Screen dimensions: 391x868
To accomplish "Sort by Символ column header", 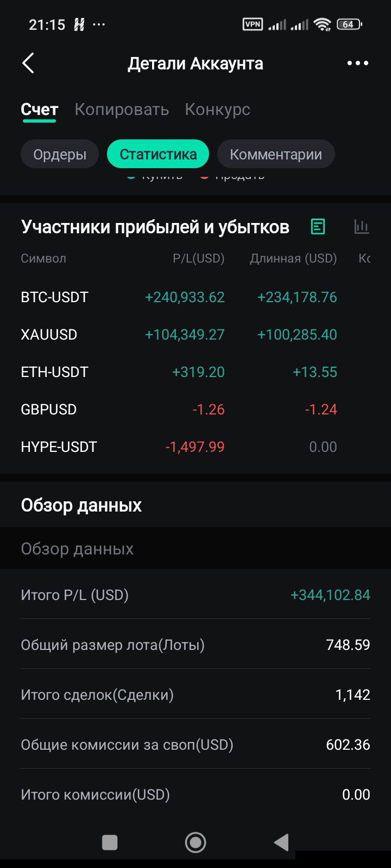I will click(43, 258).
